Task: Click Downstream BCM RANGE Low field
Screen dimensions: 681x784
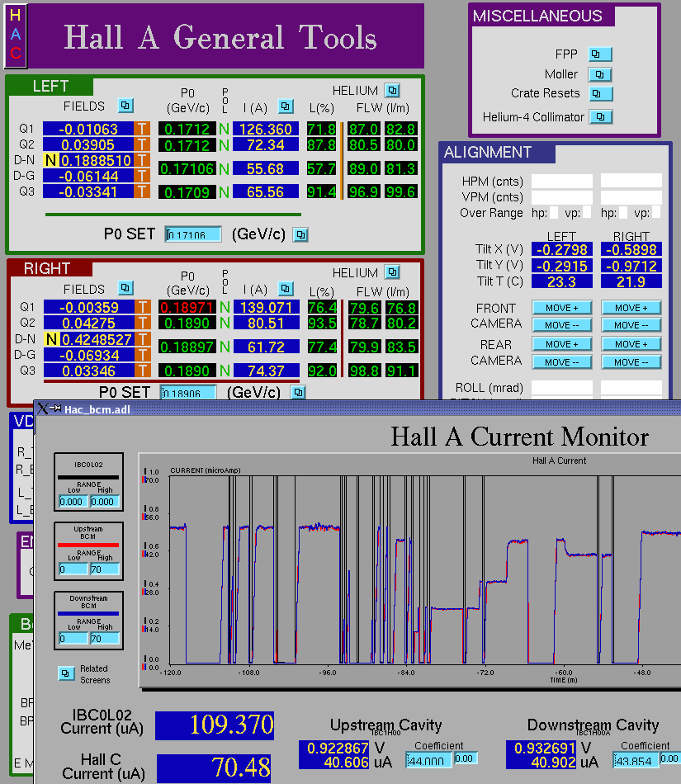Action: [x=73, y=639]
